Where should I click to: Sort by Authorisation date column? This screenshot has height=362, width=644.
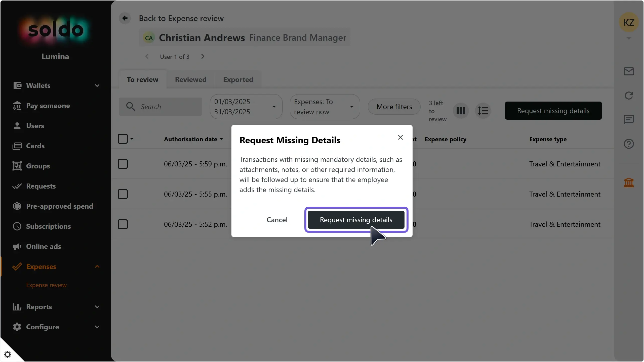point(193,139)
